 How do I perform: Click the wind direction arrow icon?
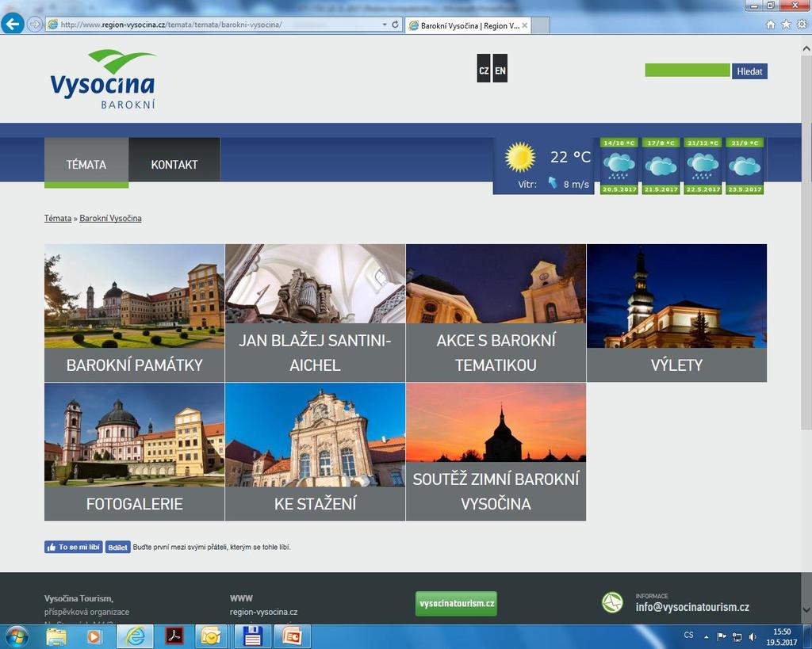pos(553,183)
